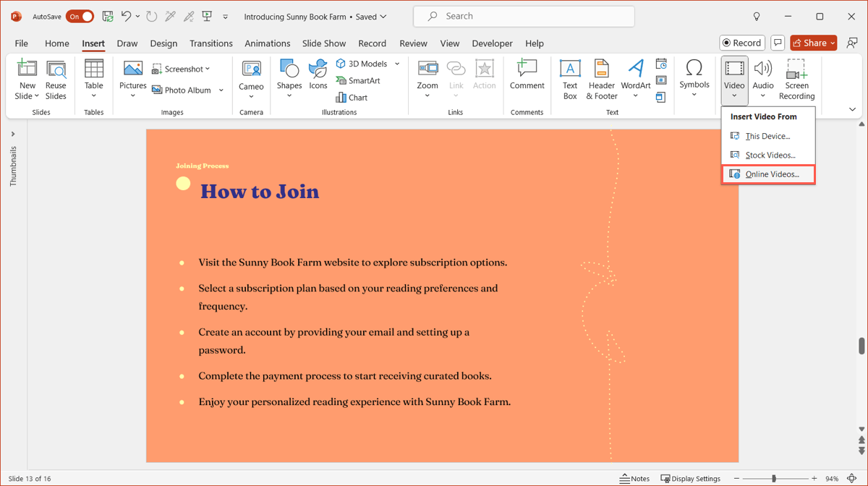This screenshot has height=486, width=868.
Task: Open Header & Footer dialog
Action: (602, 80)
